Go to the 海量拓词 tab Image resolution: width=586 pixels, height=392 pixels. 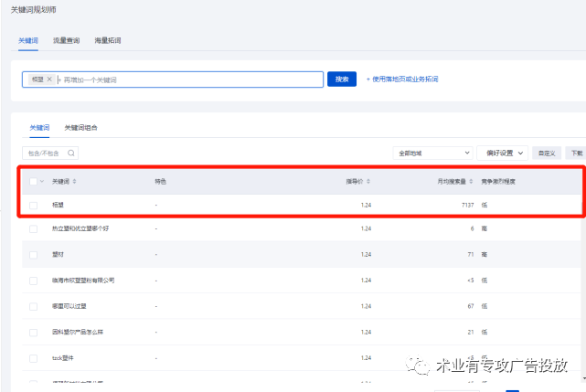click(108, 40)
